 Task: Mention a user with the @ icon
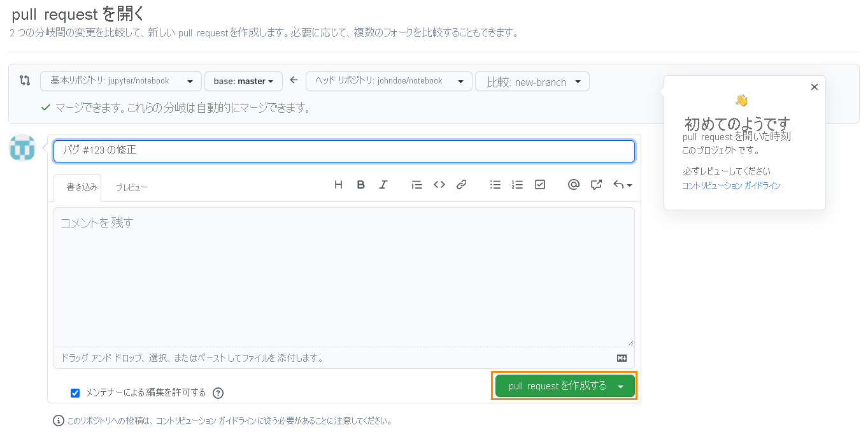click(573, 185)
